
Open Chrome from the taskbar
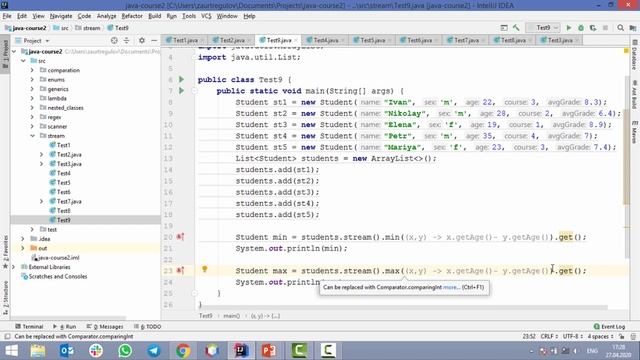click(183, 351)
